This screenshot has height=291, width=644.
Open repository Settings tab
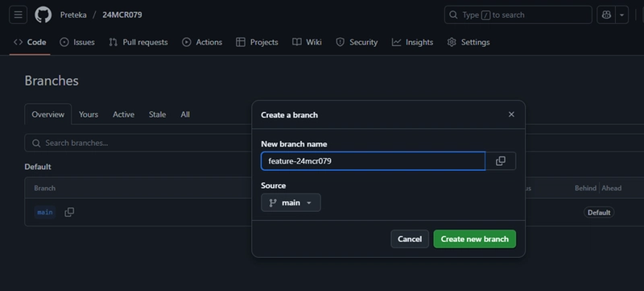click(469, 42)
